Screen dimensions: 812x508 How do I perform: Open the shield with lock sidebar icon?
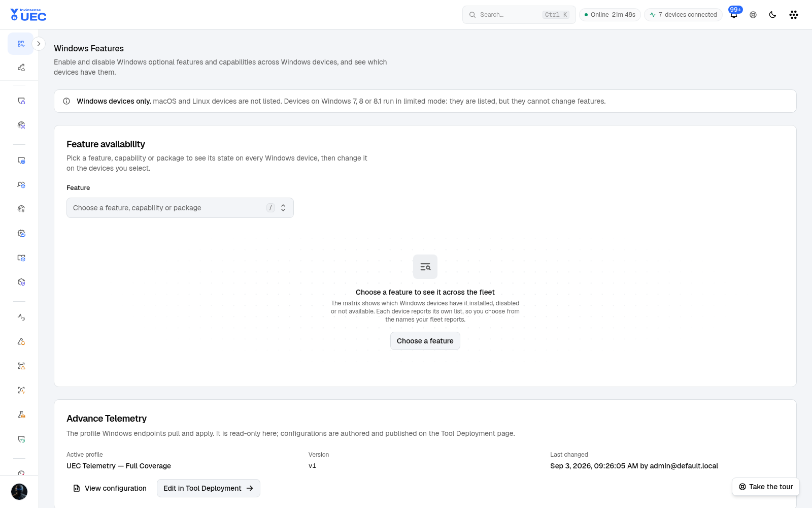tap(21, 101)
